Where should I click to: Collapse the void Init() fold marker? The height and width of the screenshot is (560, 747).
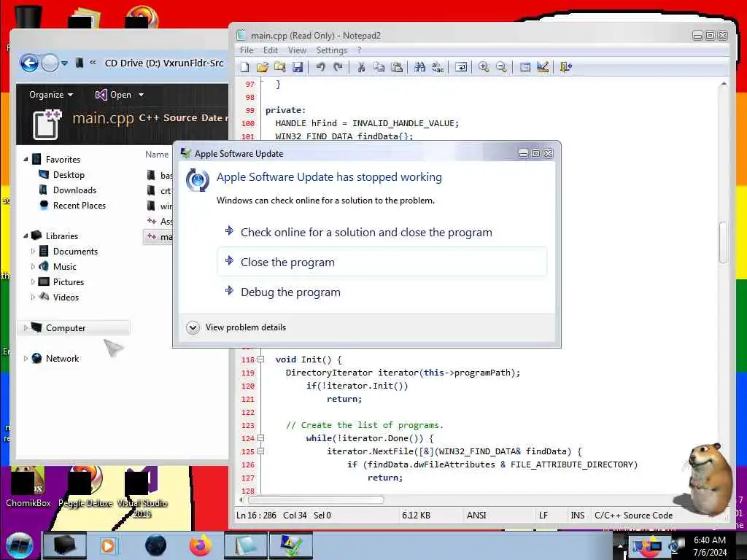(x=260, y=359)
